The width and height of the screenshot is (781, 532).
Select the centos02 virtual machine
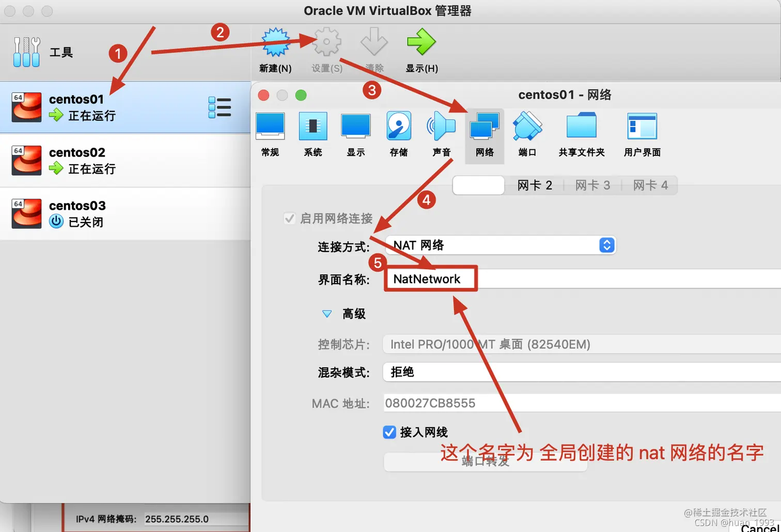point(126,161)
